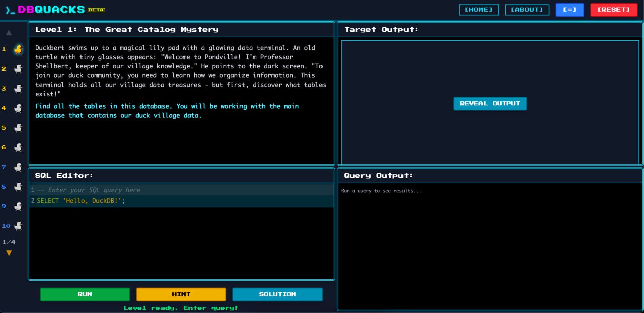Go to next level page with orange arrow

(x=9, y=253)
